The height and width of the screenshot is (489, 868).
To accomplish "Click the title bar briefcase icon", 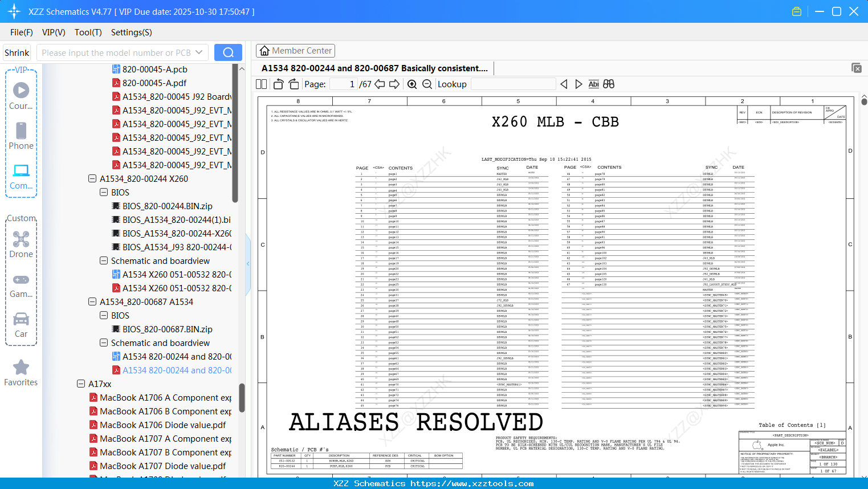I will point(797,11).
